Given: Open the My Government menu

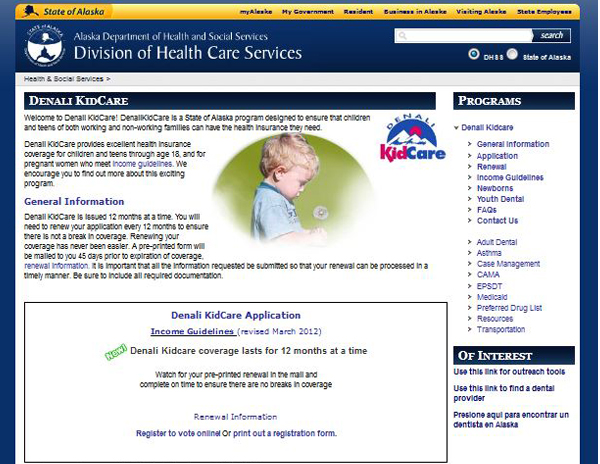Looking at the screenshot, I should click(308, 12).
